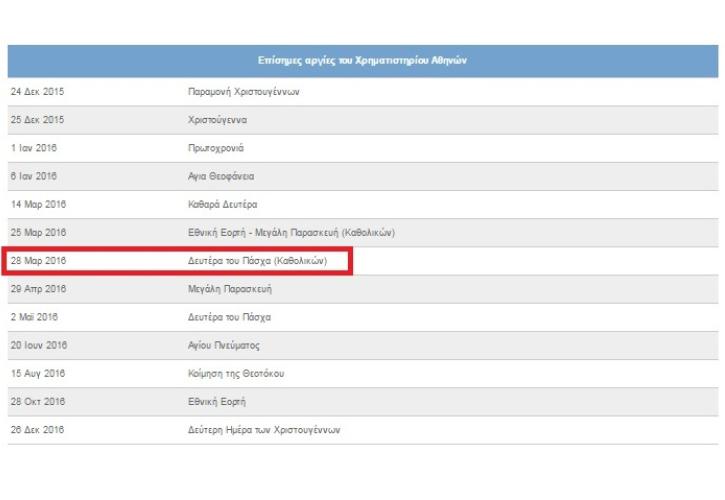Click 'Δευτέρα του Πάσχα' in the 2 Μαϊ row
This screenshot has height=500, width=725.
click(229, 317)
